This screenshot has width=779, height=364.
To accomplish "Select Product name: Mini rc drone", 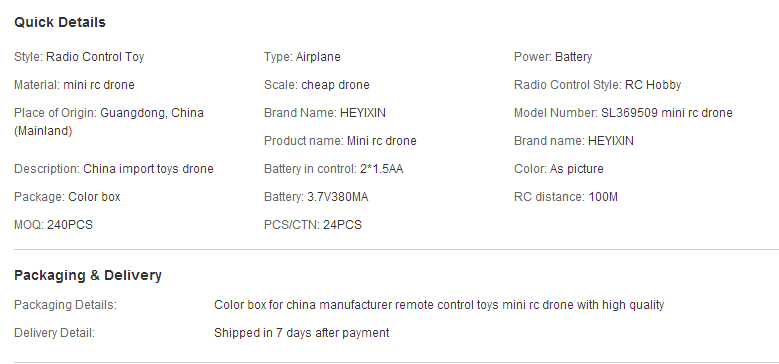I will click(x=340, y=141).
